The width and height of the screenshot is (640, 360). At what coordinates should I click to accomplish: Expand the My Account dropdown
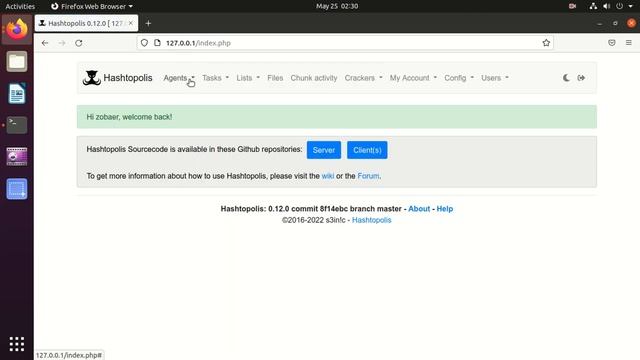click(x=413, y=78)
